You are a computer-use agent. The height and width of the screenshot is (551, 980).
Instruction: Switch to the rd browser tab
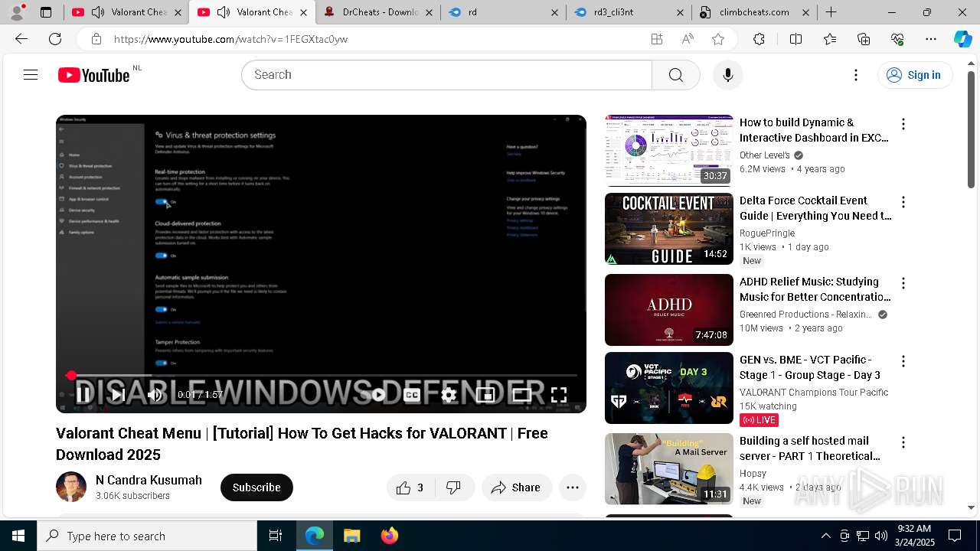[503, 12]
